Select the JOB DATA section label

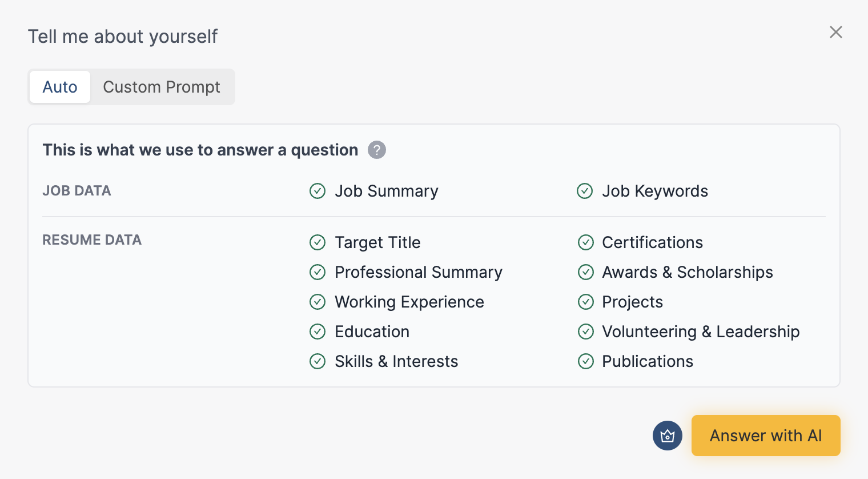point(77,191)
